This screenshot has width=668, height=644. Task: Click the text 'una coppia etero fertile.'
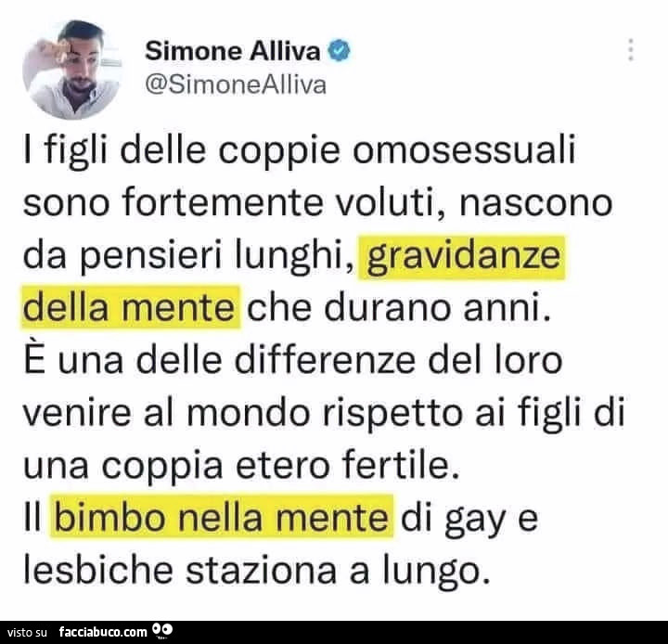(241, 465)
